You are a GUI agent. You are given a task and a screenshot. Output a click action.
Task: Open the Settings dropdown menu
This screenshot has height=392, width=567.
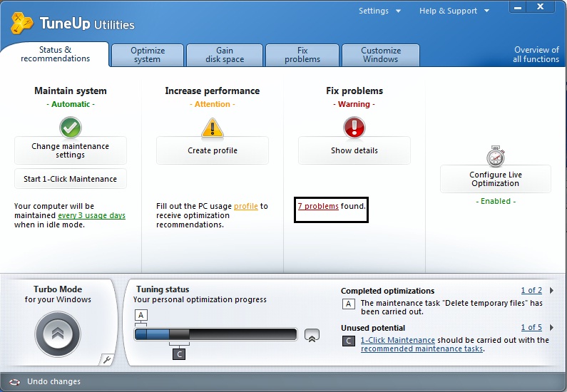tap(379, 11)
